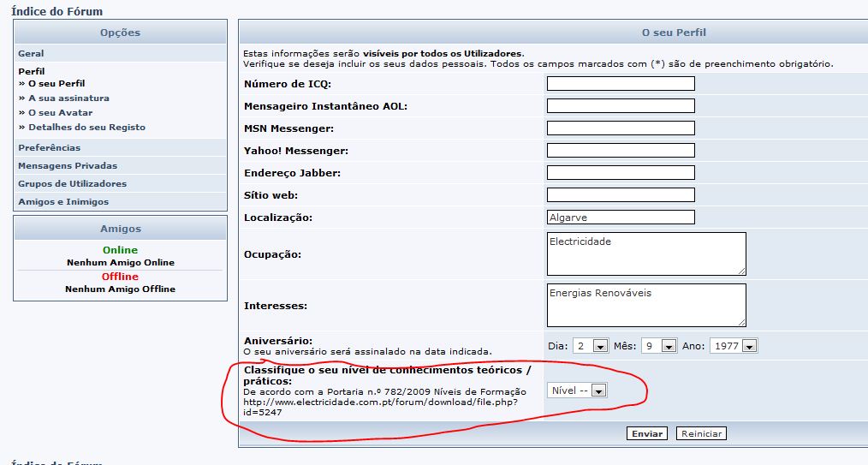Click the Número de ICQ input field
The height and width of the screenshot is (465, 868).
click(x=620, y=84)
